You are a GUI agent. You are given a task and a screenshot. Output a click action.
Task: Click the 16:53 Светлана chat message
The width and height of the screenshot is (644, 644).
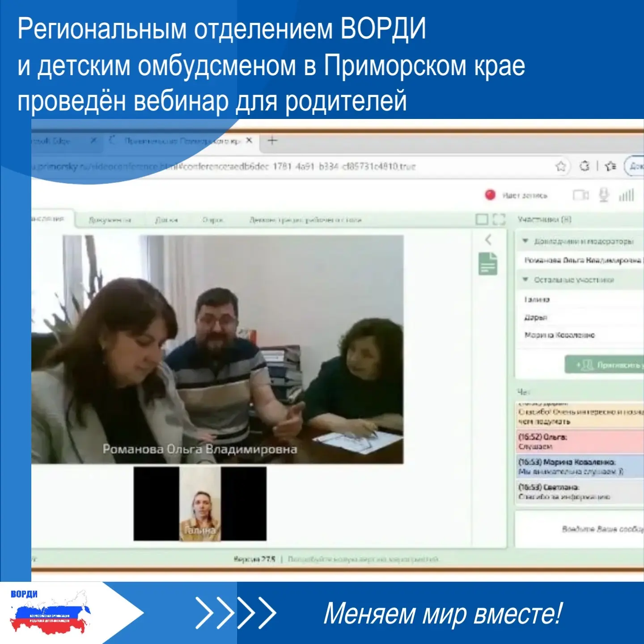point(580,492)
